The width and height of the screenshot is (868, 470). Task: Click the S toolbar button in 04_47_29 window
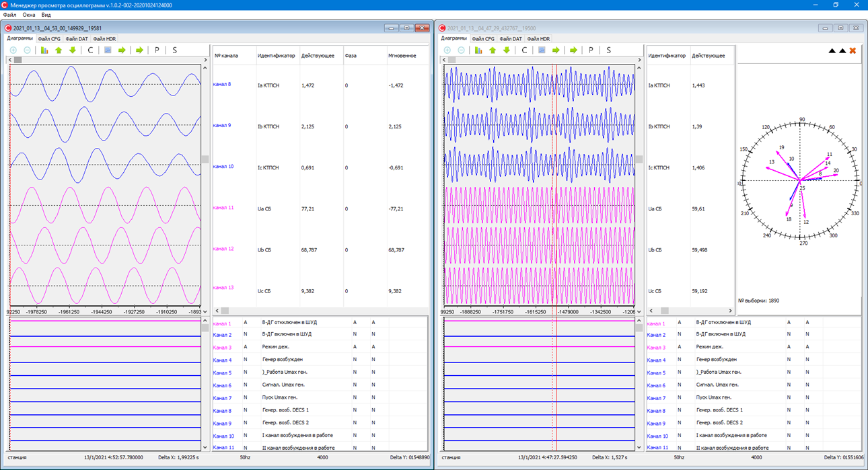pyautogui.click(x=608, y=50)
